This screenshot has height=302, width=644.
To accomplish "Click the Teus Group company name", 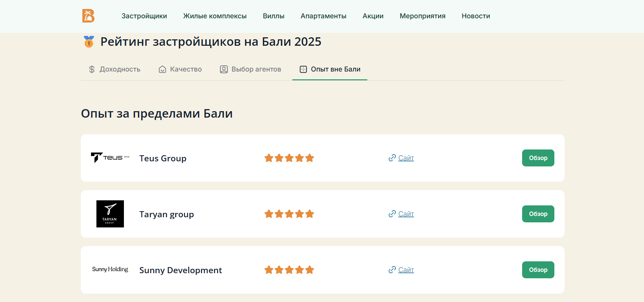I will (x=163, y=158).
